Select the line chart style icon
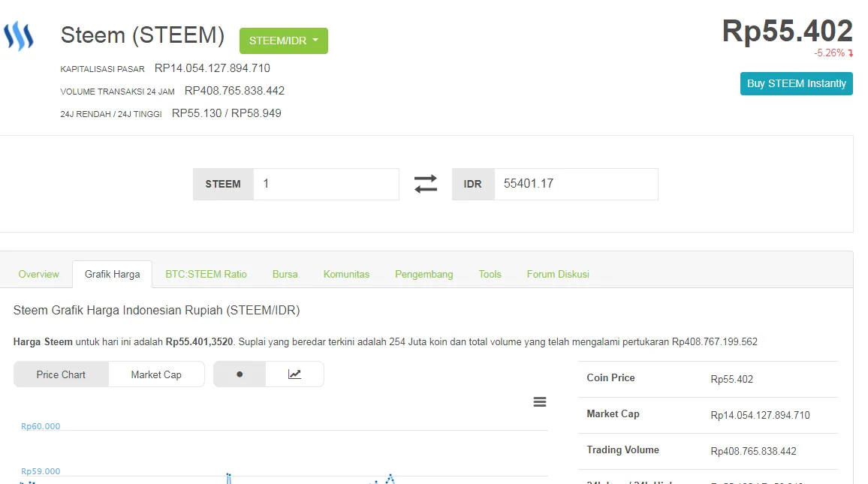Image resolution: width=868 pixels, height=484 pixels. tap(294, 374)
